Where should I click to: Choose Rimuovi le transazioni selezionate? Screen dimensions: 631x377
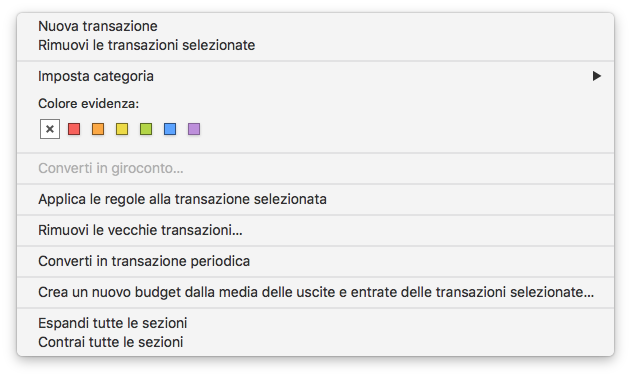(x=316, y=45)
